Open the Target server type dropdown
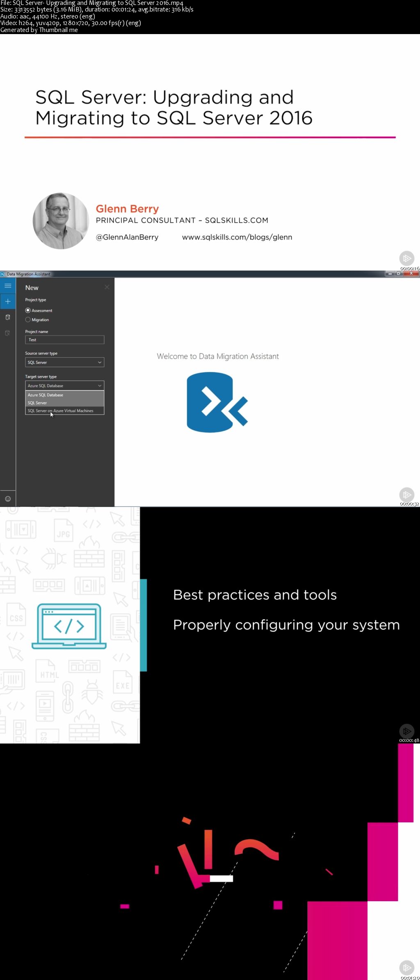This screenshot has height=980, width=420. pos(65,386)
